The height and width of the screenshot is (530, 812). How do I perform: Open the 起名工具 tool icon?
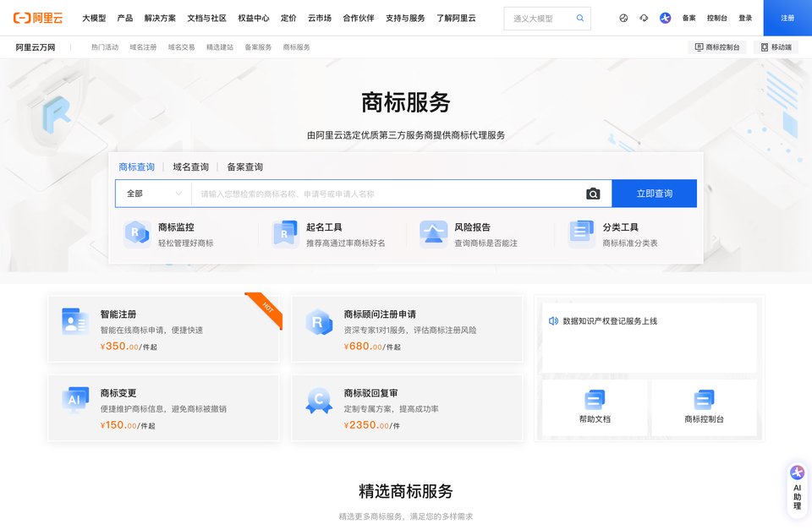(x=285, y=233)
